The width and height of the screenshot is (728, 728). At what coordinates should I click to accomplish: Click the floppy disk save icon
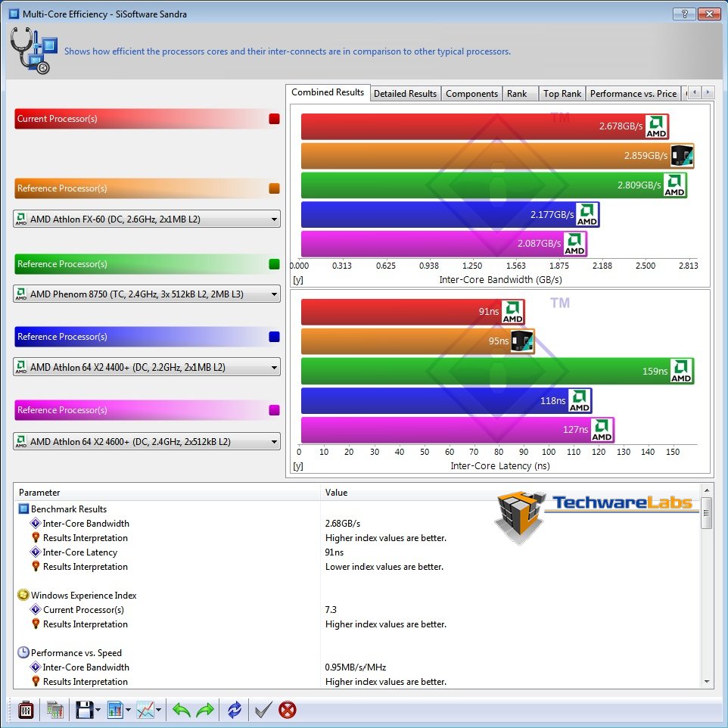[85, 710]
